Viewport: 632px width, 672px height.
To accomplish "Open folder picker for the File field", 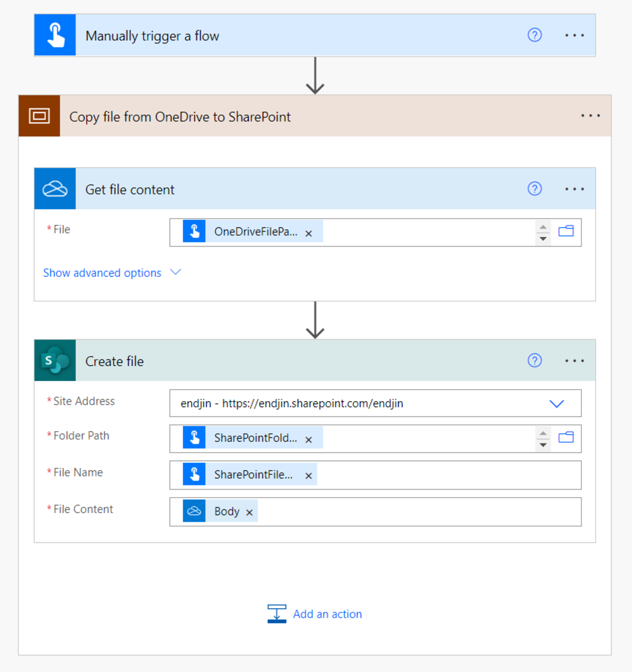I will pos(566,231).
